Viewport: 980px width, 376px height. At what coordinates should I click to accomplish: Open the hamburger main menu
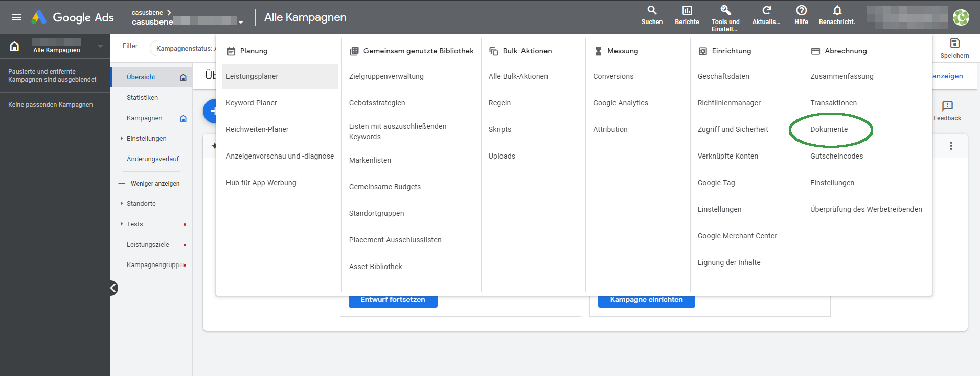pos(16,17)
